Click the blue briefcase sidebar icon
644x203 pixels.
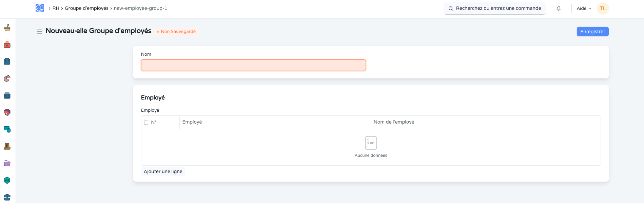click(x=7, y=197)
